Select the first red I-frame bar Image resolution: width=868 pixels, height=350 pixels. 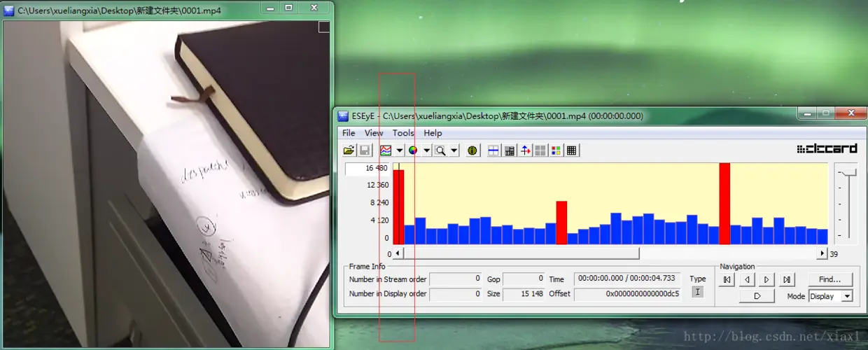point(398,207)
